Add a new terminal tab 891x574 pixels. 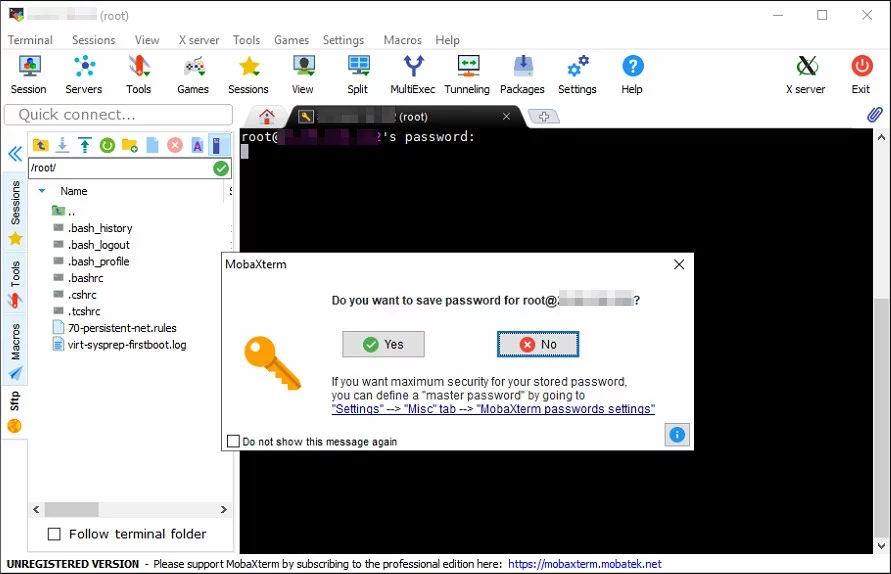point(544,117)
